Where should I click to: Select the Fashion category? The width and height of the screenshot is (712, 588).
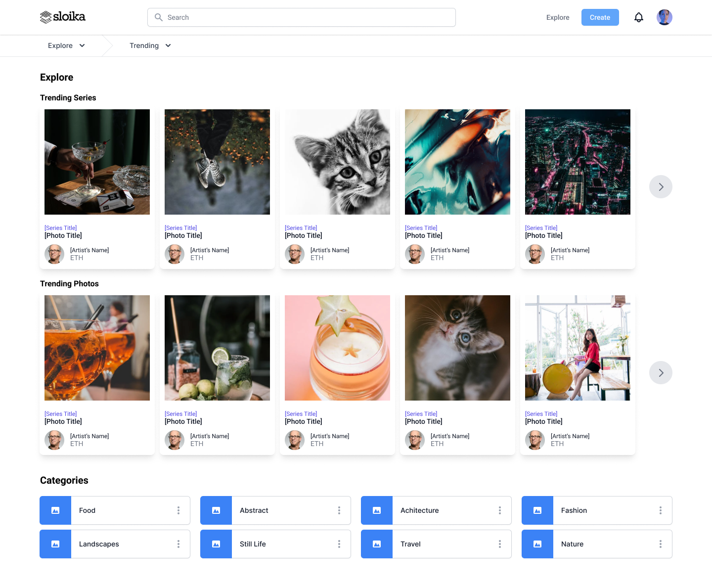597,510
